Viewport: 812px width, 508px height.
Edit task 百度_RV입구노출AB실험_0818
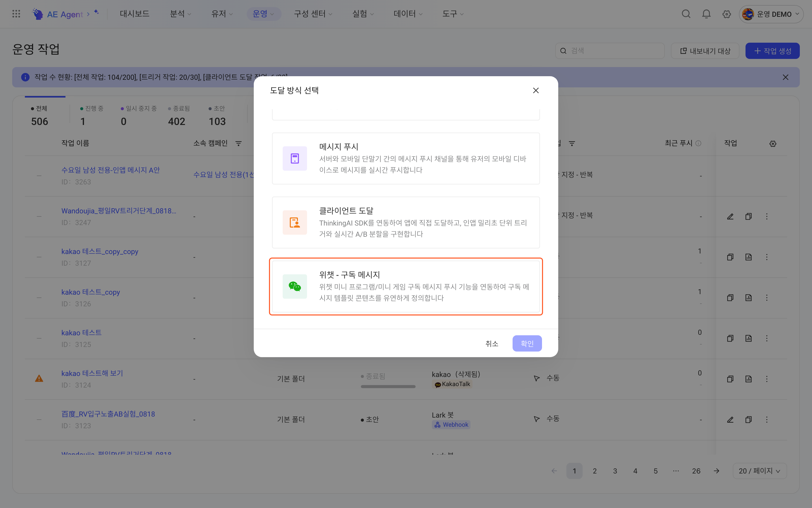[x=730, y=420]
